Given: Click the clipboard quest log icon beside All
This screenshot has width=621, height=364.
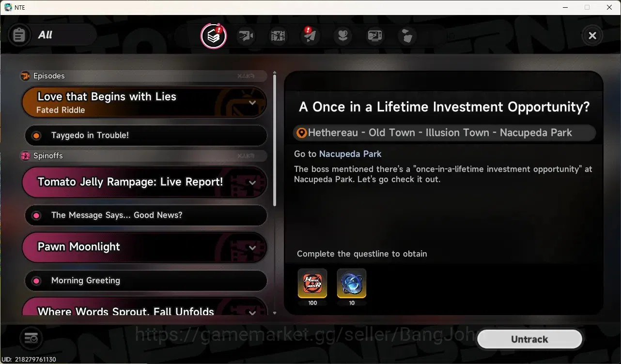Looking at the screenshot, I should (x=19, y=35).
